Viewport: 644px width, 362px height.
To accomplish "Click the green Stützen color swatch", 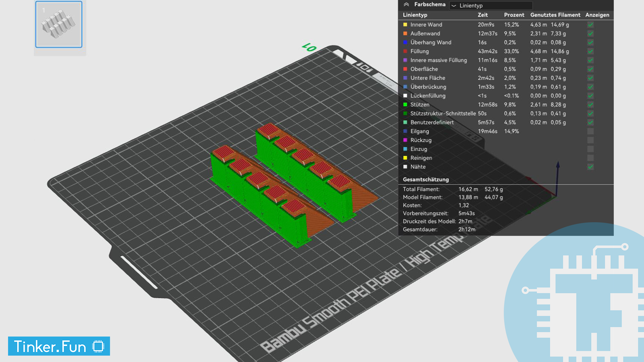I will 405,105.
